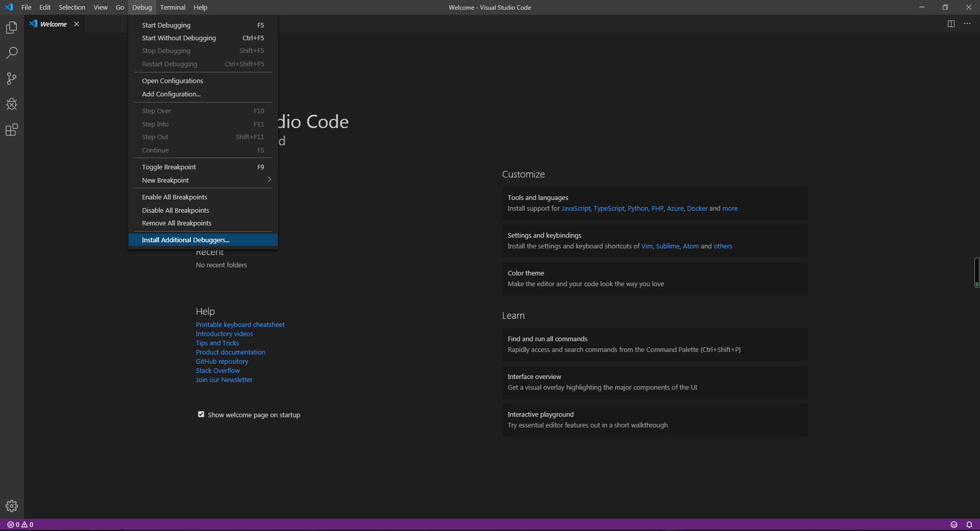The image size is (980, 531).
Task: Open the Extensions view icon
Action: click(x=12, y=130)
